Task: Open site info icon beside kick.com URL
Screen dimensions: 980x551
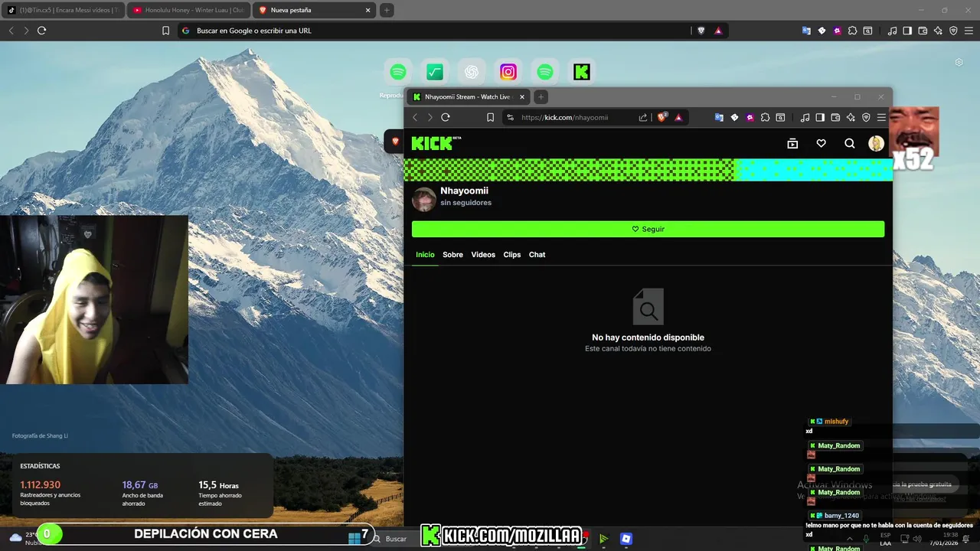Action: [510, 117]
